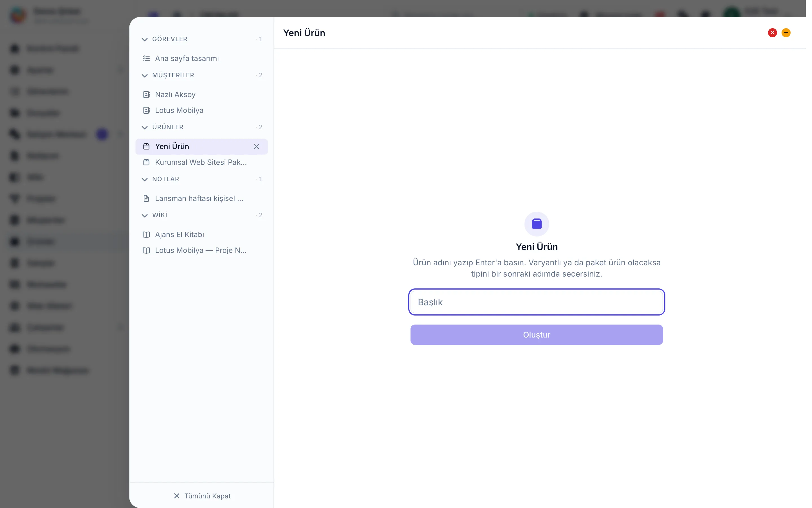Viewport: 812px width, 508px height.
Task: Open the Kurumsal Web Sitesi Pak... product
Action: pos(201,162)
